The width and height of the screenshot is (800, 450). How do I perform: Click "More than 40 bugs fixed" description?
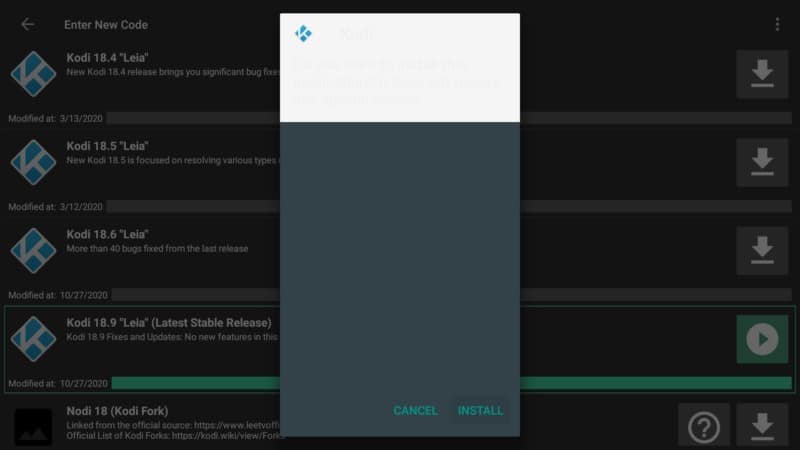click(x=157, y=248)
